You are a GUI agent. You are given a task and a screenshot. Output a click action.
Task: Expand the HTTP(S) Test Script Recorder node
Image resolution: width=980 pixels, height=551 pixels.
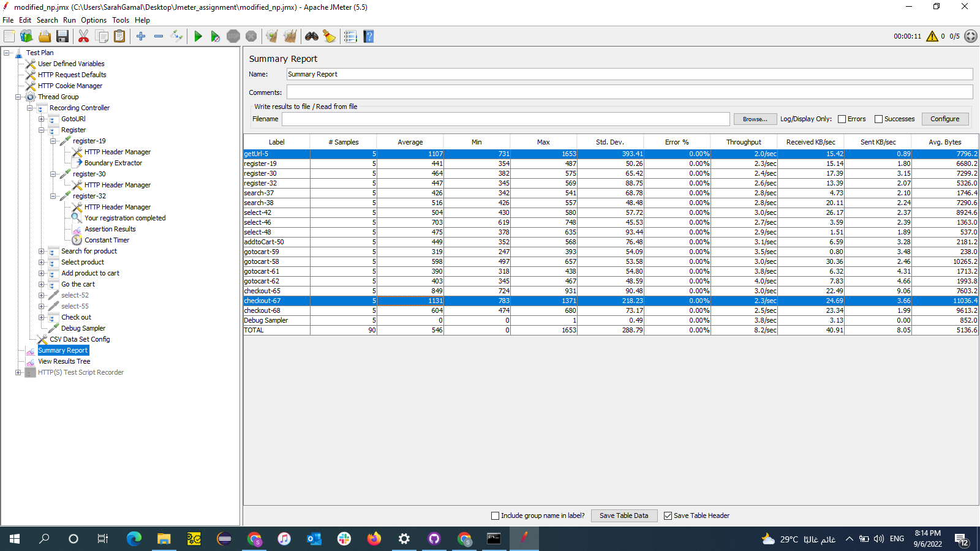coord(19,372)
